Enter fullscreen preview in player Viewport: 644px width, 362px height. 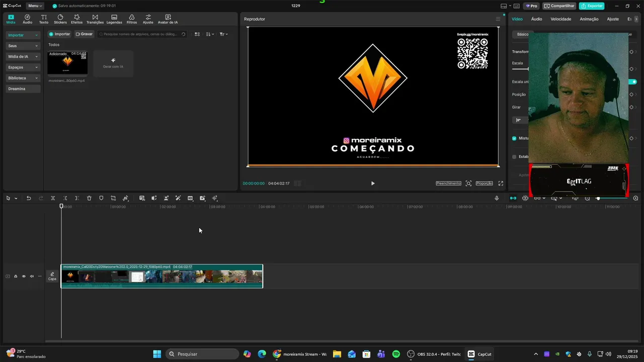pyautogui.click(x=501, y=184)
